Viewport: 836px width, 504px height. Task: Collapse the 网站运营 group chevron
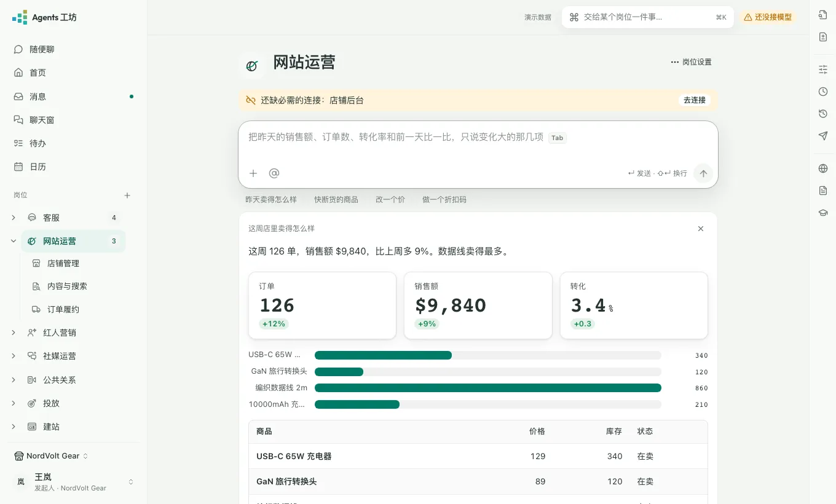(x=14, y=241)
